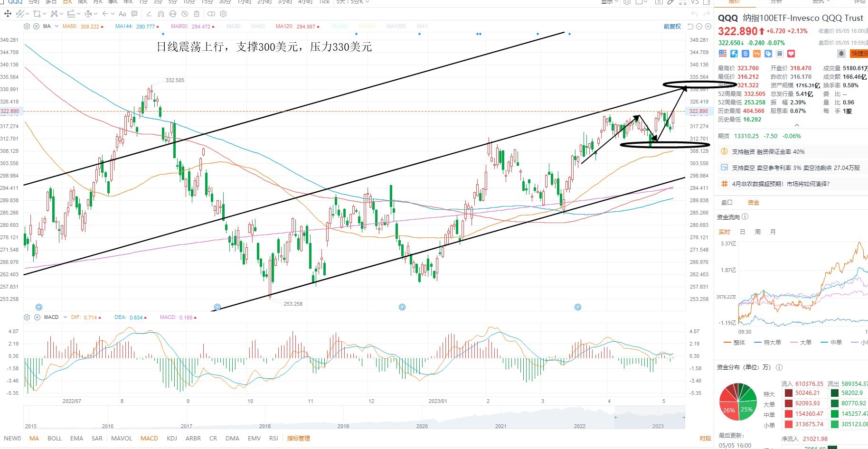Delete drawings with the trash icon
The width and height of the screenshot is (868, 449).
[197, 14]
